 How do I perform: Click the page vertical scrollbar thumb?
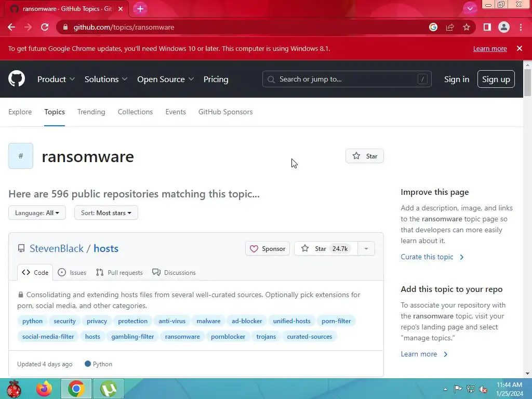click(x=527, y=83)
